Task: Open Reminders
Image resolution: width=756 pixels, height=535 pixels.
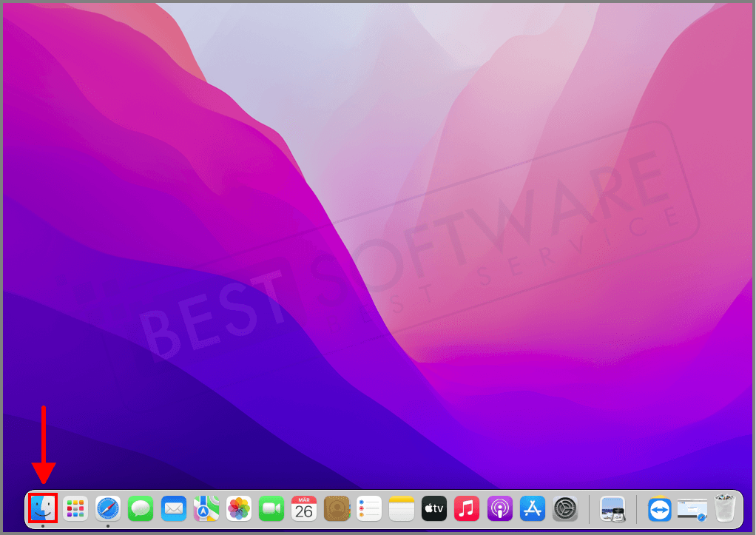Action: coord(368,508)
